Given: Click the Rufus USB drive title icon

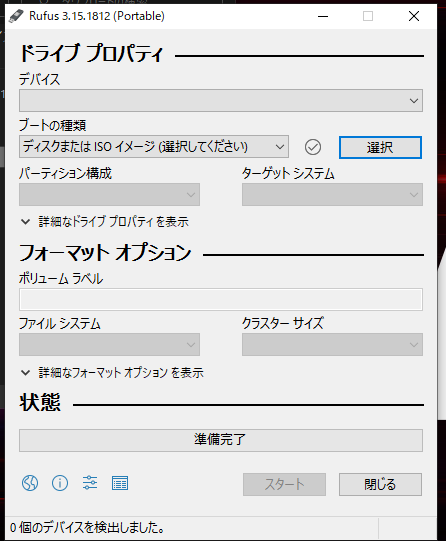Looking at the screenshot, I should (x=16, y=16).
